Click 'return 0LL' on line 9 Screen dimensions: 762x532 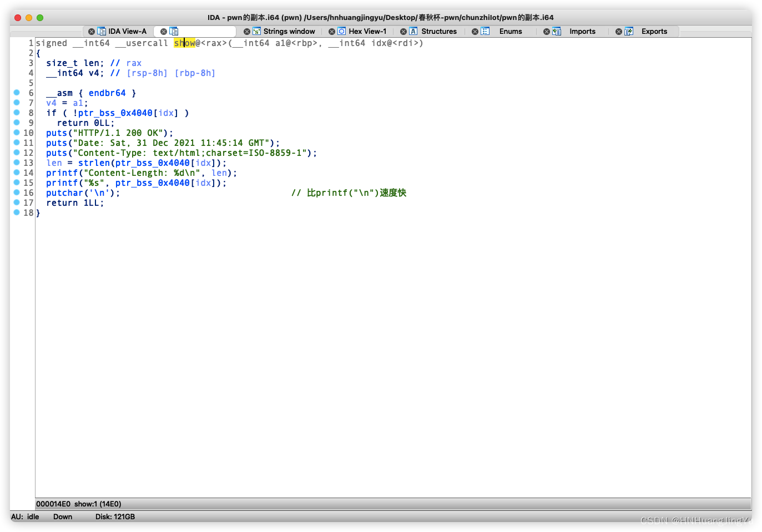[x=86, y=123]
